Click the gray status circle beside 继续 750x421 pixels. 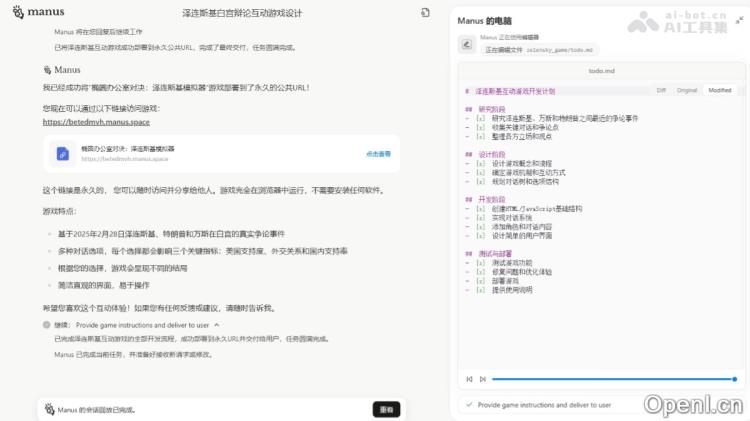pyautogui.click(x=47, y=325)
